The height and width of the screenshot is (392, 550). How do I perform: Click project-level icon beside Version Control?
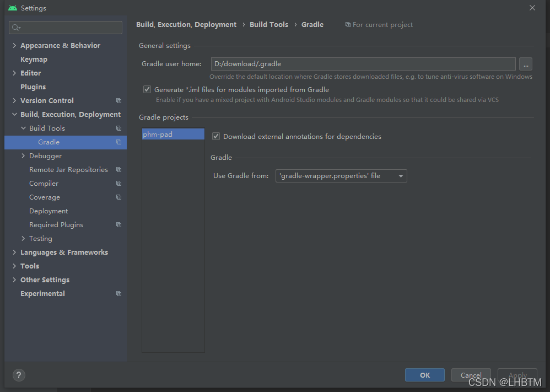click(119, 101)
